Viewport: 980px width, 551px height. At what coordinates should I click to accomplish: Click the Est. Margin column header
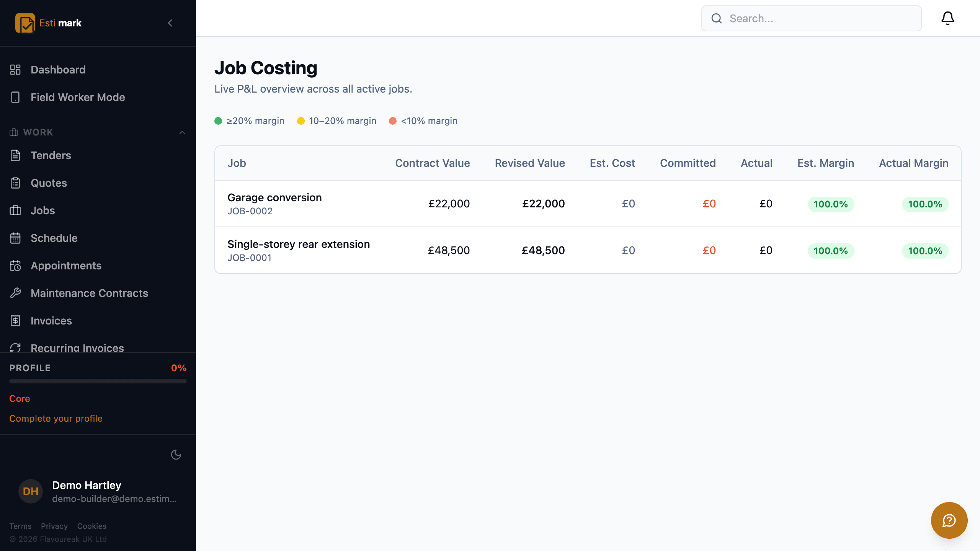pyautogui.click(x=826, y=163)
